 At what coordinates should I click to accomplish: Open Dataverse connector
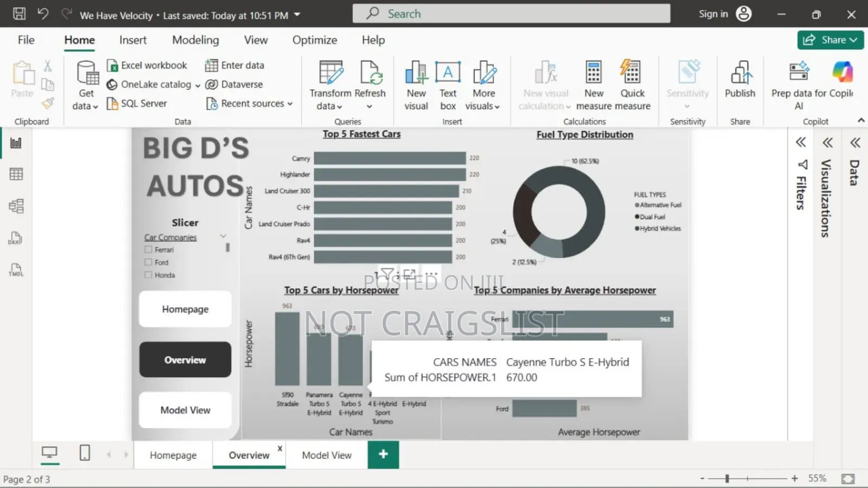(234, 84)
